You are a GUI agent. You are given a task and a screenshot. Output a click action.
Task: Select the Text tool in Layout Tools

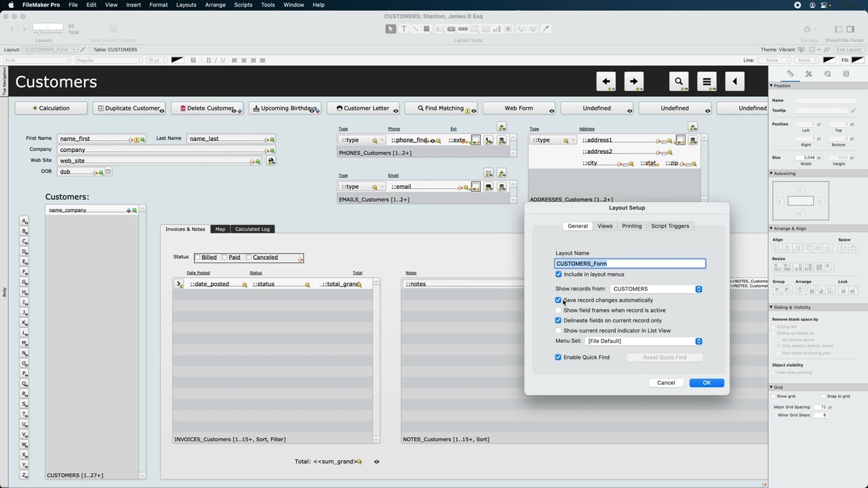coord(404,28)
